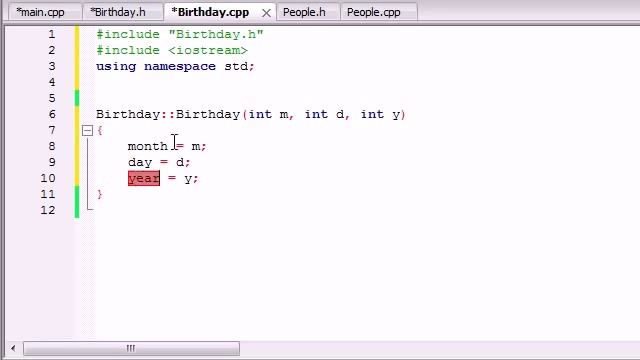Click the word day on line 9
The width and height of the screenshot is (640, 360).
pyautogui.click(x=140, y=162)
